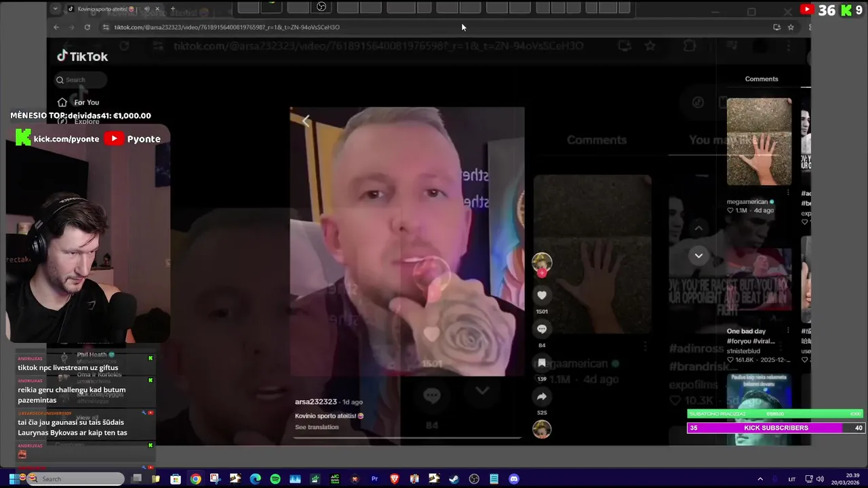Click the Kick Subscribers goal bar
868x488 pixels.
[776, 428]
